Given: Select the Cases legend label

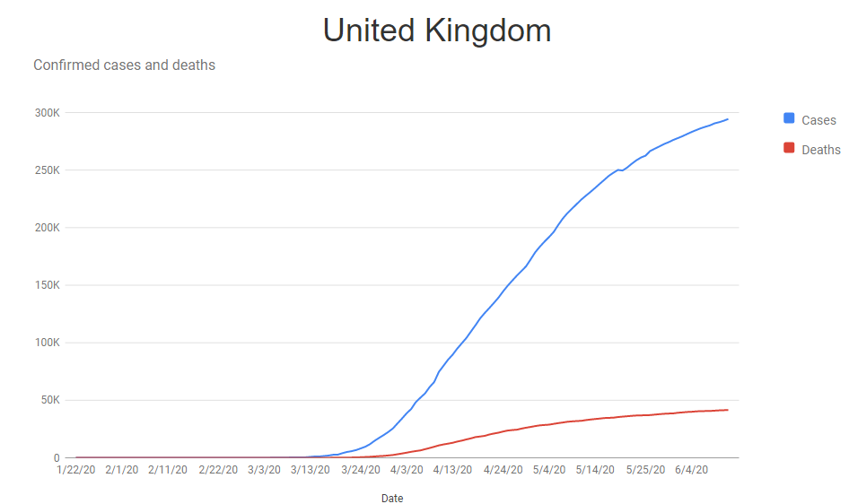Looking at the screenshot, I should point(818,120).
